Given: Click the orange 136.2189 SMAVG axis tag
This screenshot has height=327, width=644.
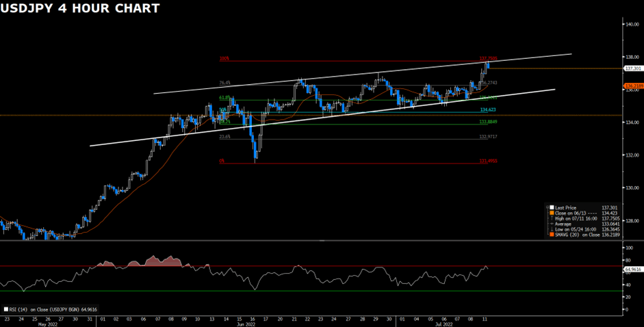Looking at the screenshot, I should (x=633, y=86).
